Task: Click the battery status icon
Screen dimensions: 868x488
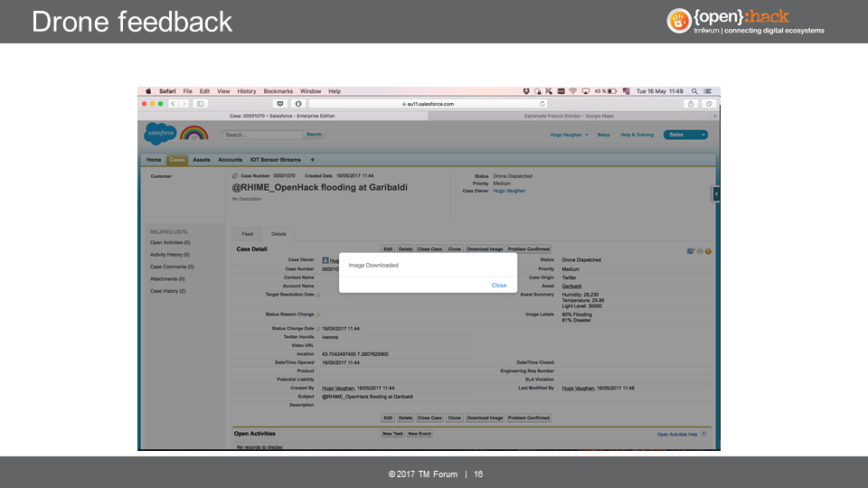Action: point(612,91)
